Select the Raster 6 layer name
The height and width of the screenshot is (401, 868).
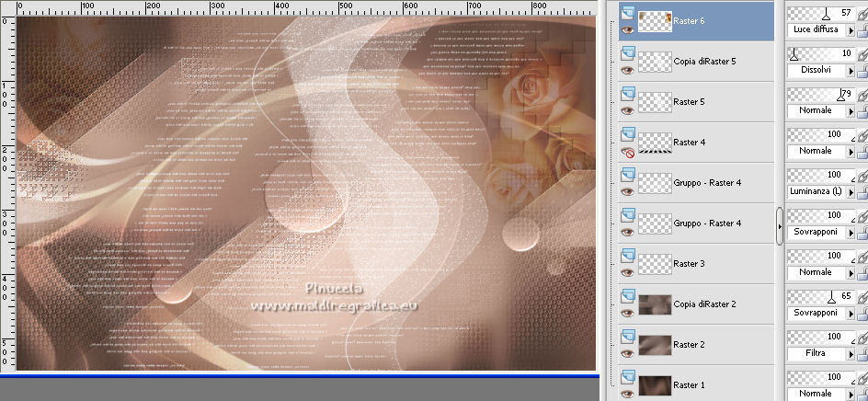point(689,21)
